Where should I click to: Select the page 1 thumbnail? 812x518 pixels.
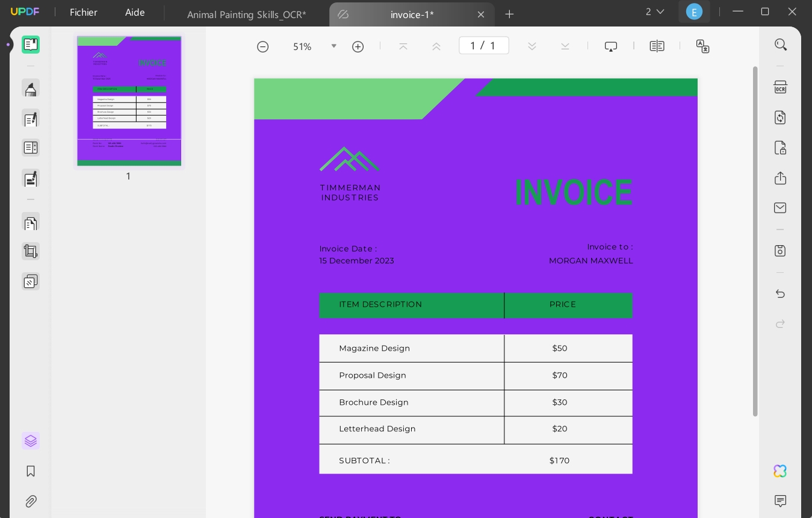click(x=129, y=101)
